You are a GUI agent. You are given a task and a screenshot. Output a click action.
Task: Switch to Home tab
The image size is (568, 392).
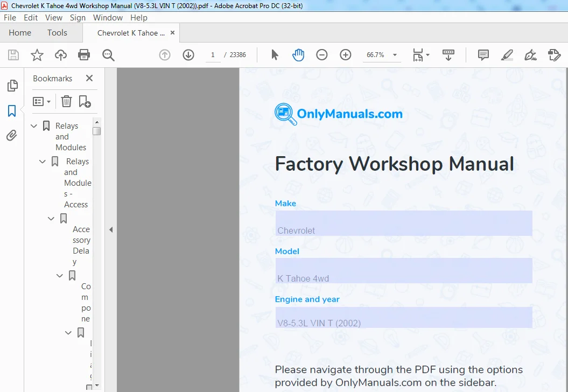[x=20, y=33]
